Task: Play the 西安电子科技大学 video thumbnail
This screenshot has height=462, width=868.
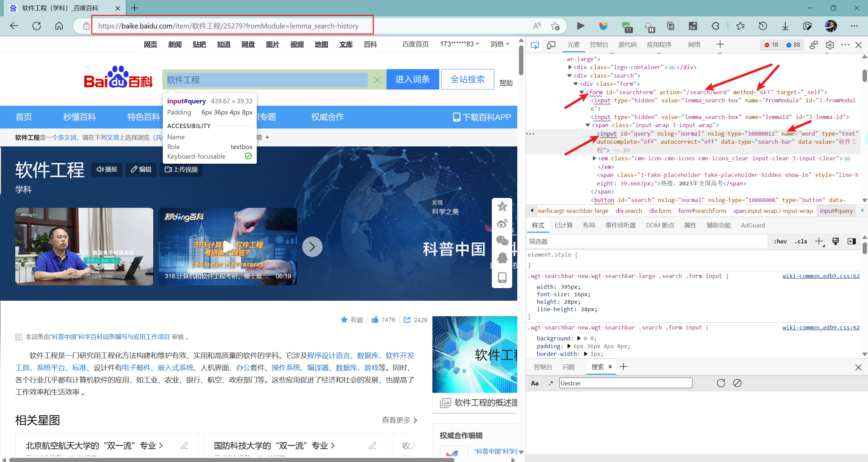Action: tap(84, 246)
